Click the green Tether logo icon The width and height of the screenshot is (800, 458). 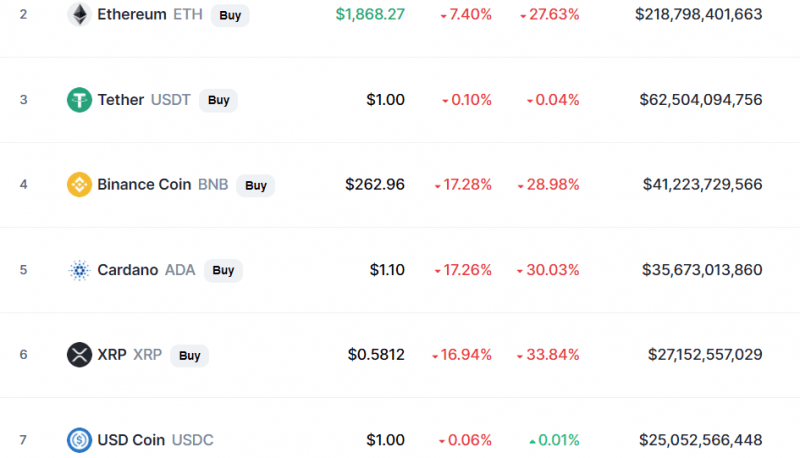pyautogui.click(x=79, y=99)
